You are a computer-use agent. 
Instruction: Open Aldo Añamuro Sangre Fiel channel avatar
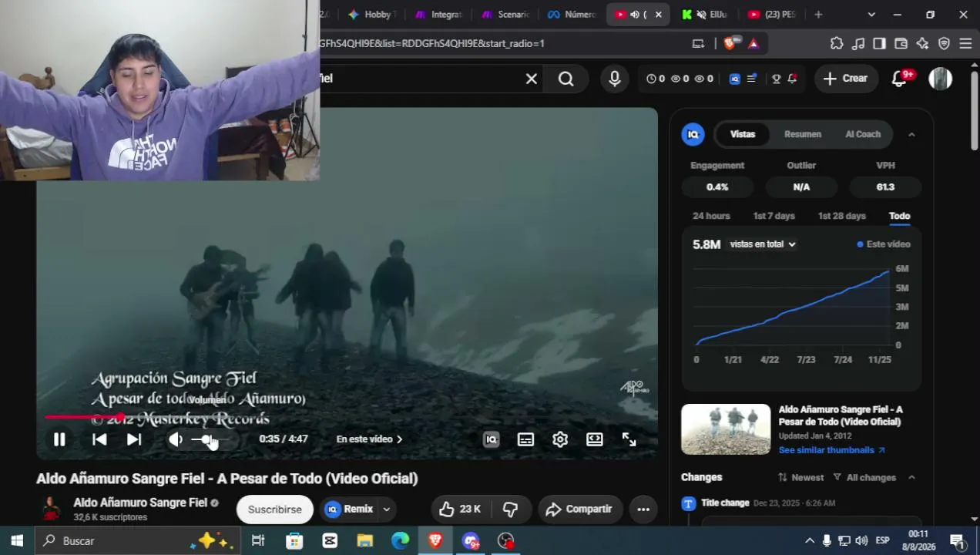pyautogui.click(x=51, y=509)
